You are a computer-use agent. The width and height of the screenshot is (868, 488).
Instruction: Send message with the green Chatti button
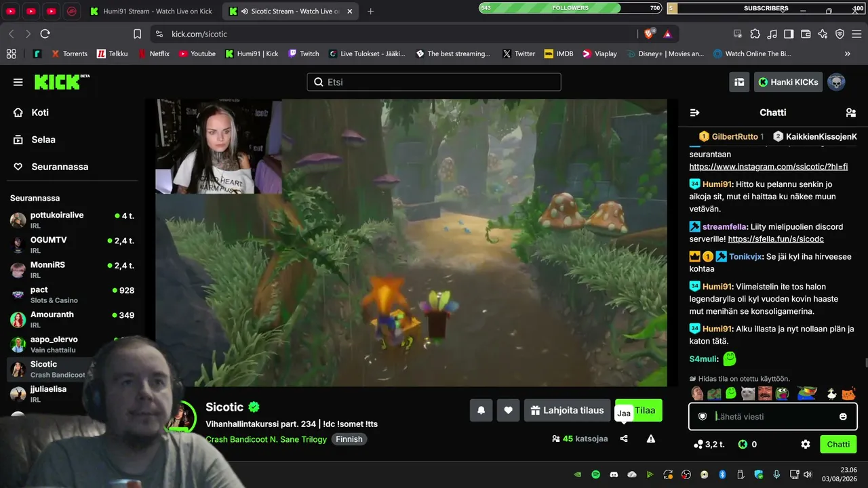tap(838, 445)
